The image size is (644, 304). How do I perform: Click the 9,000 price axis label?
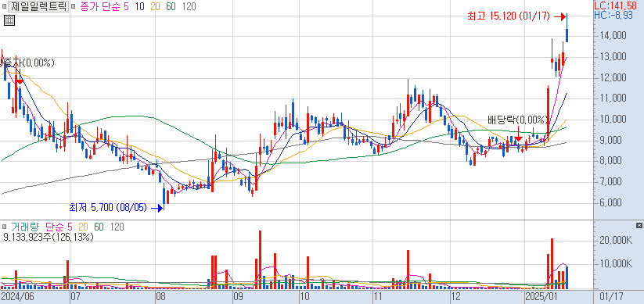613,141
